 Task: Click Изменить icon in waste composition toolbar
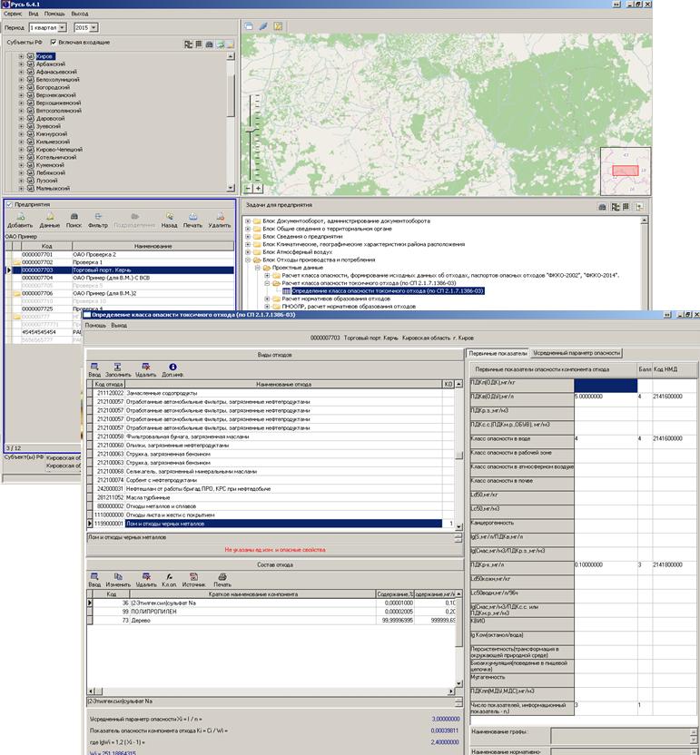(117, 580)
